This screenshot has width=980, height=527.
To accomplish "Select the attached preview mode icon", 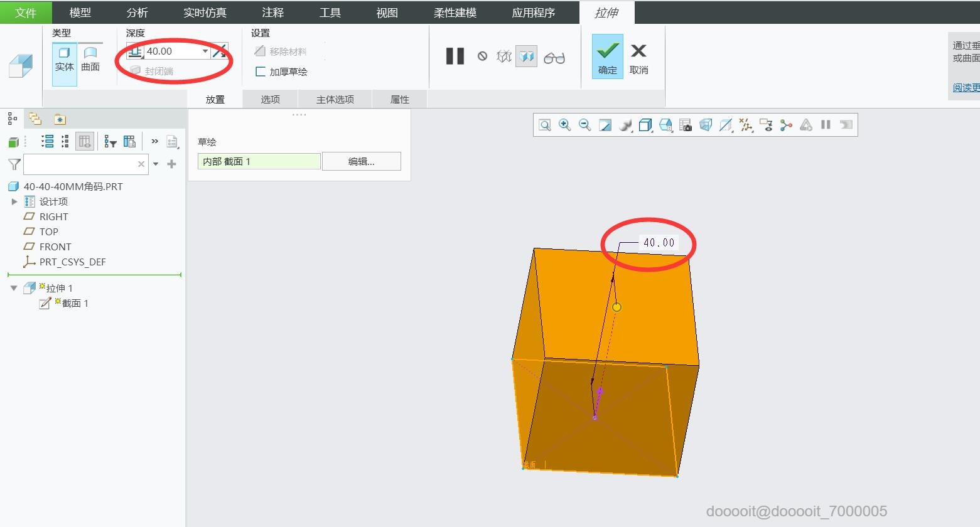I will (x=527, y=57).
